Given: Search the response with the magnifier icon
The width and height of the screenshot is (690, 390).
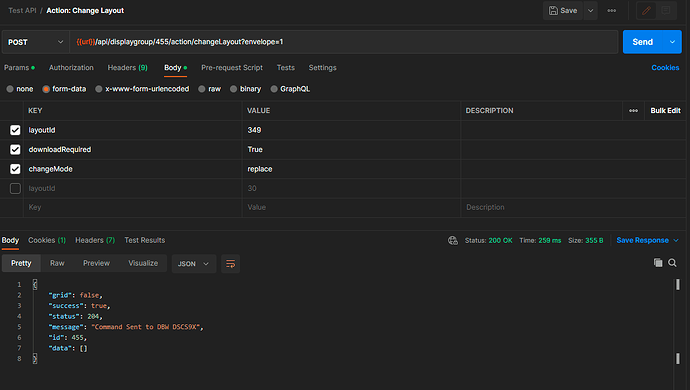Looking at the screenshot, I should point(672,263).
